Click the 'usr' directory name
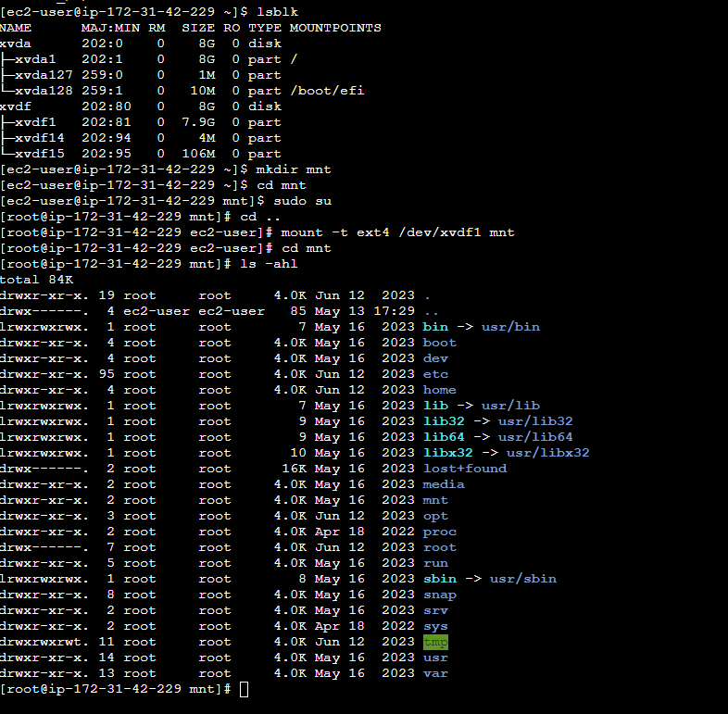Screen dimensions: 728x714 (x=435, y=658)
